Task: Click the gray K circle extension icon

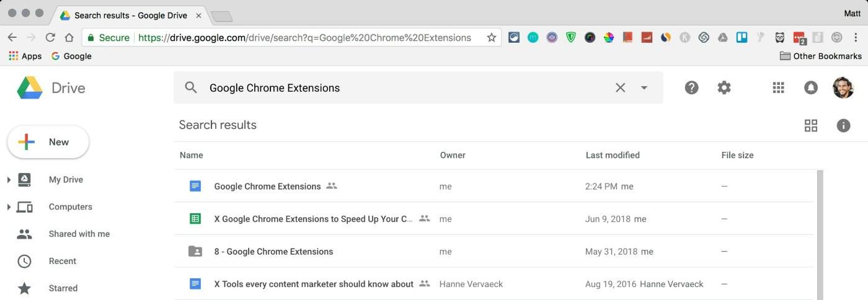Action: [684, 37]
